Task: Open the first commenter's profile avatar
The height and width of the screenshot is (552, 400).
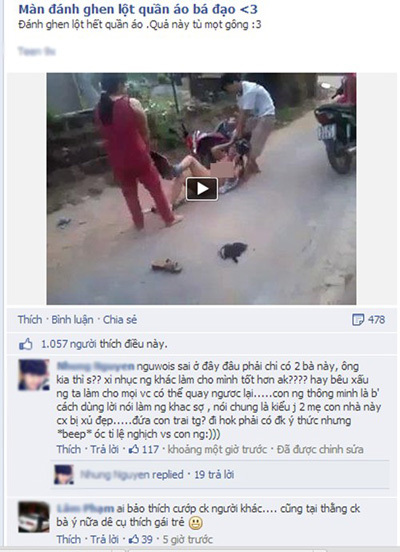Action: (34, 375)
